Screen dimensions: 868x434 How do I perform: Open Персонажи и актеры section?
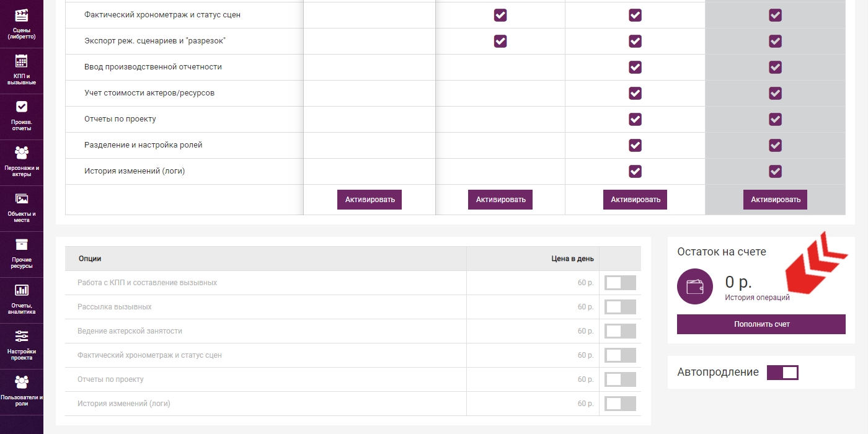(22, 162)
